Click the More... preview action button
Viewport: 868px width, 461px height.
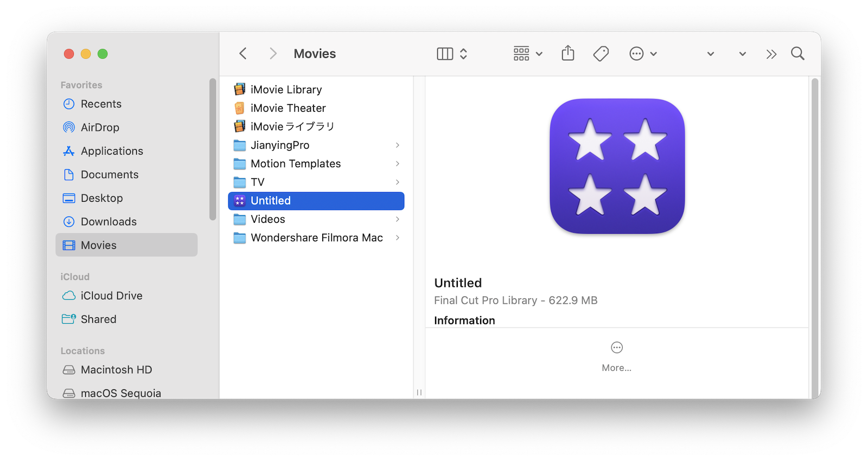617,357
